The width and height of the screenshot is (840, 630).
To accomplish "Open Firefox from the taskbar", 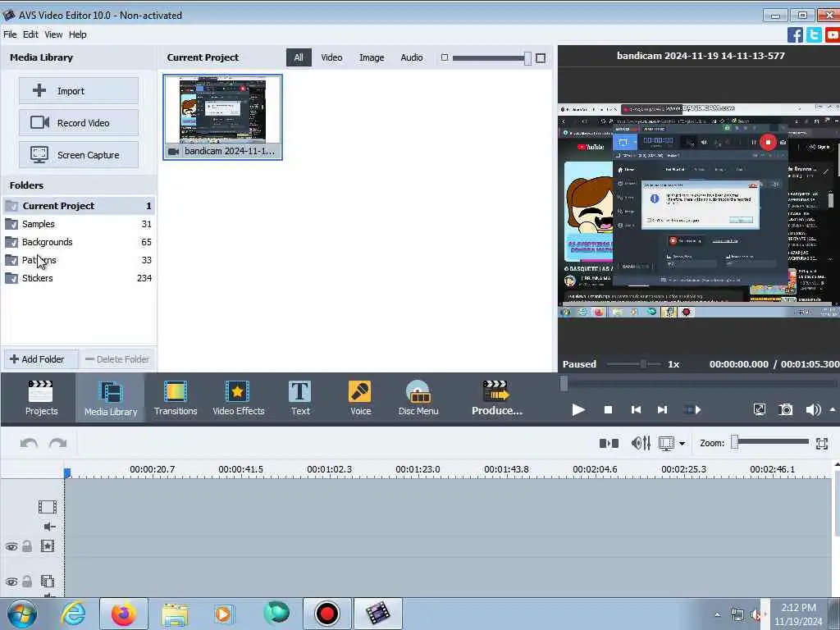I will tap(123, 614).
